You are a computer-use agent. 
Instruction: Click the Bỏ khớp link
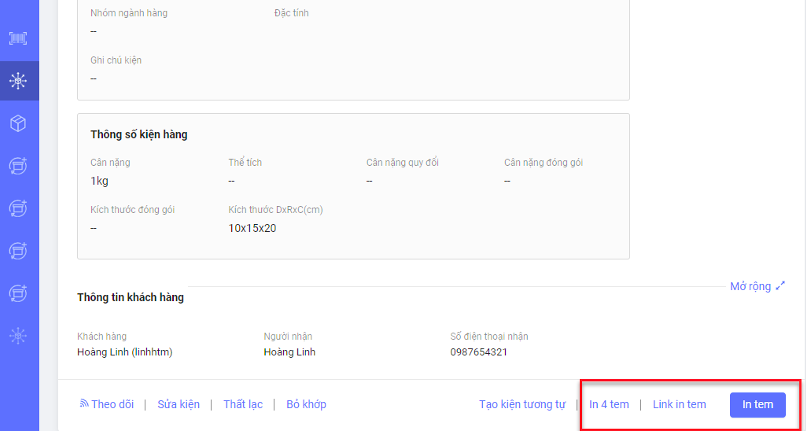pos(306,404)
